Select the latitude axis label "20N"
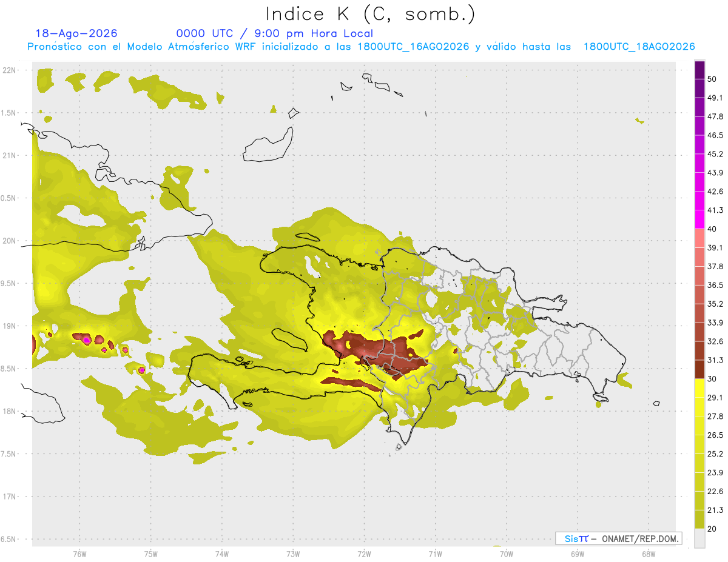Screen dimensions: 728x562 point(9,241)
